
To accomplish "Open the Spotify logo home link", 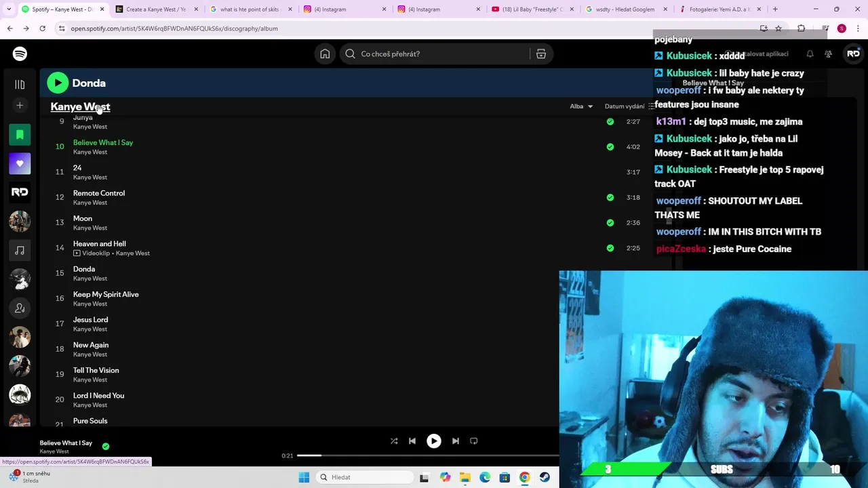I will click(20, 54).
